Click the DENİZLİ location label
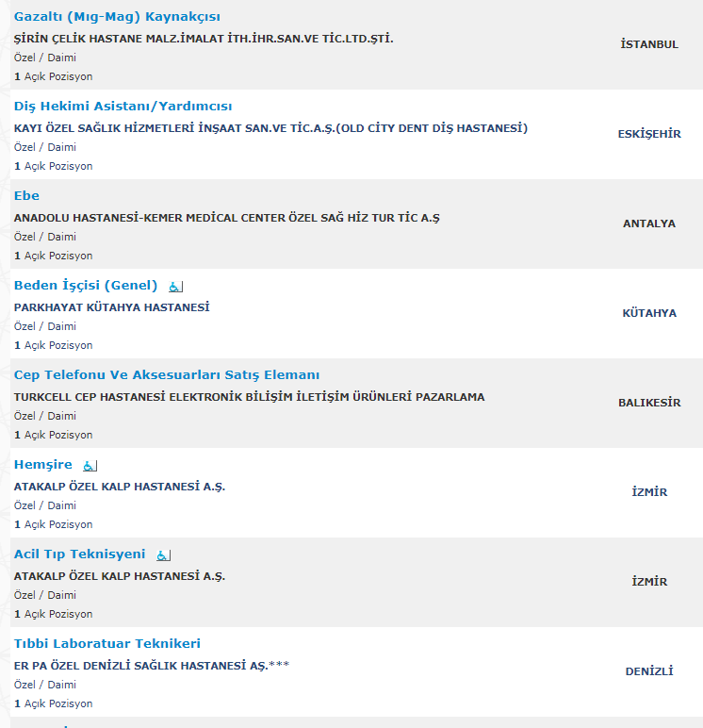The width and height of the screenshot is (703, 728). [x=649, y=671]
